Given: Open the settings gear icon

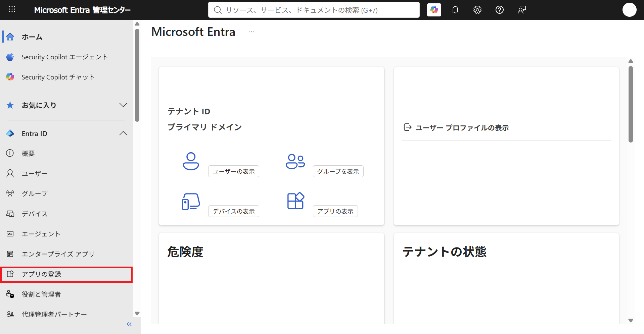Looking at the screenshot, I should coord(477,10).
